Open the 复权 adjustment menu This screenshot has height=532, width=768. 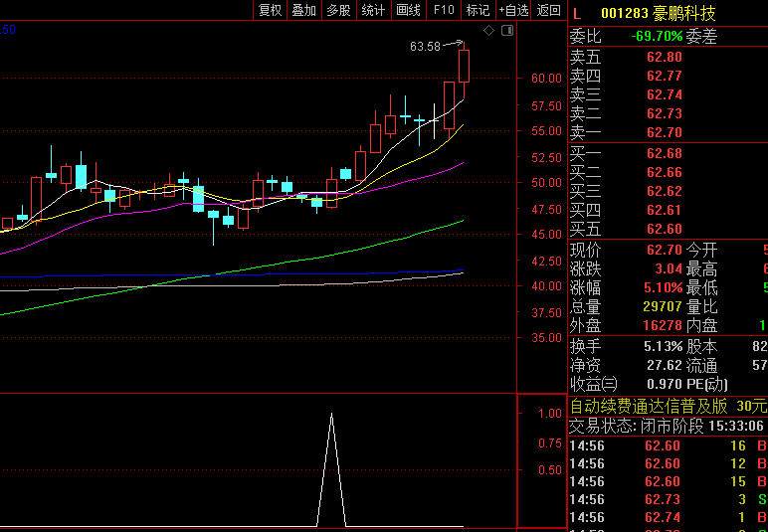270,10
